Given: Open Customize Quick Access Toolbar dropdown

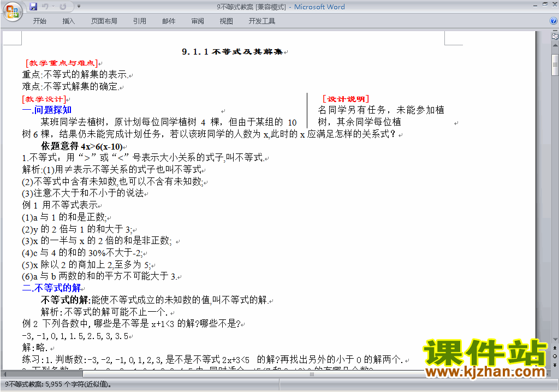Looking at the screenshot, I should point(79,7).
